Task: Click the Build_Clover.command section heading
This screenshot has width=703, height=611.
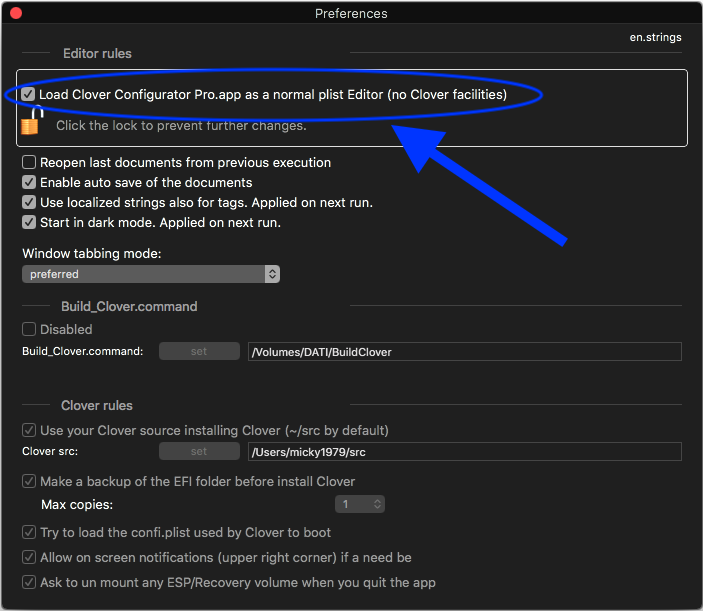Action: (x=129, y=307)
